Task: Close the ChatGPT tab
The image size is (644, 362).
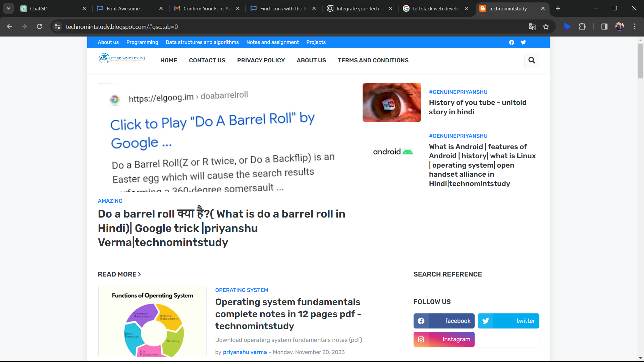Action: pyautogui.click(x=84, y=8)
